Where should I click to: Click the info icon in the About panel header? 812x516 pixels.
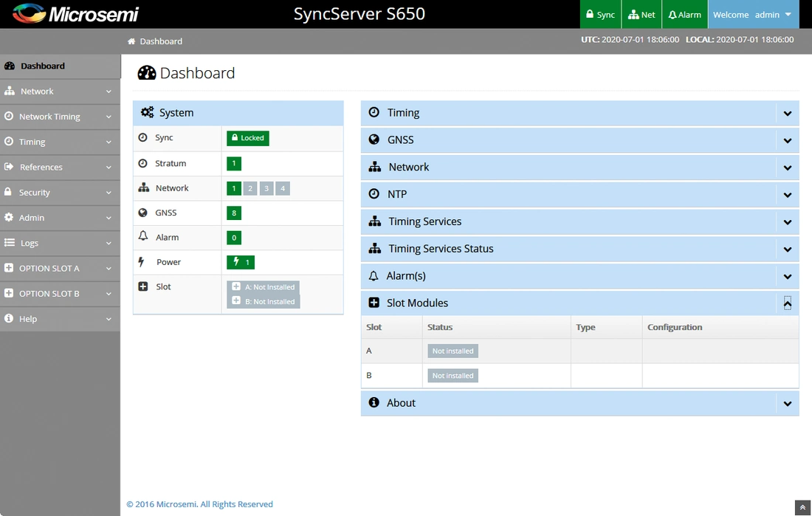tap(374, 402)
